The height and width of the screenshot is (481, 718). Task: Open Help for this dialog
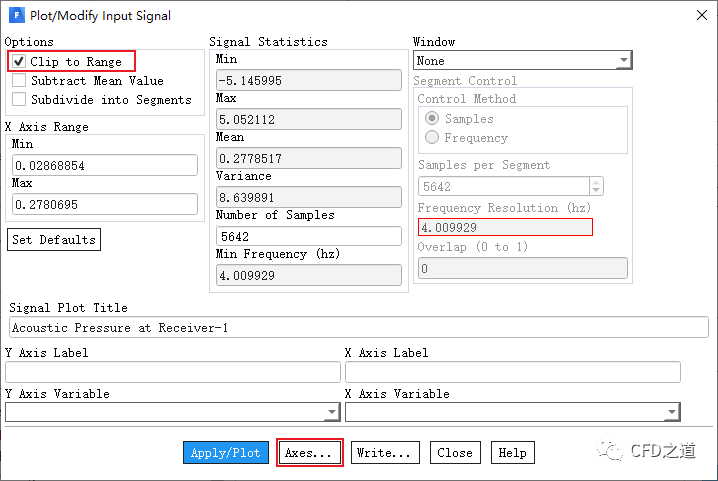512,453
